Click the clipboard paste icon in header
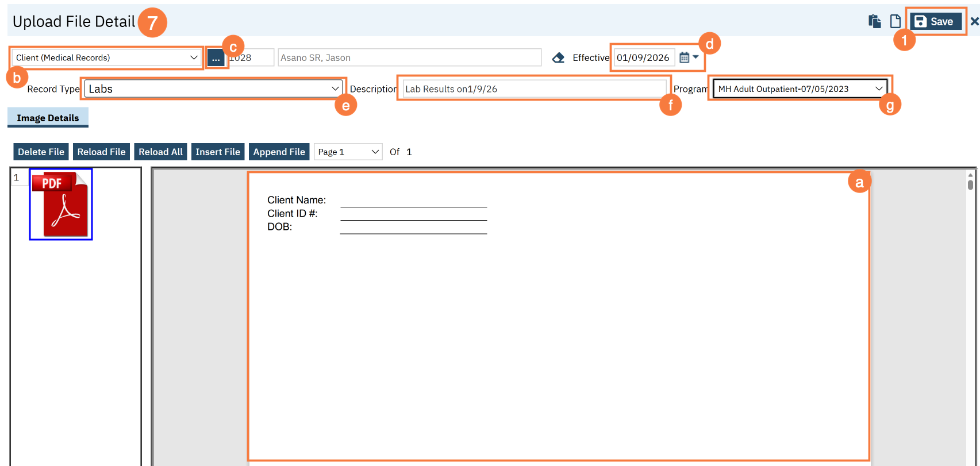Image resolution: width=980 pixels, height=466 pixels. click(x=874, y=21)
